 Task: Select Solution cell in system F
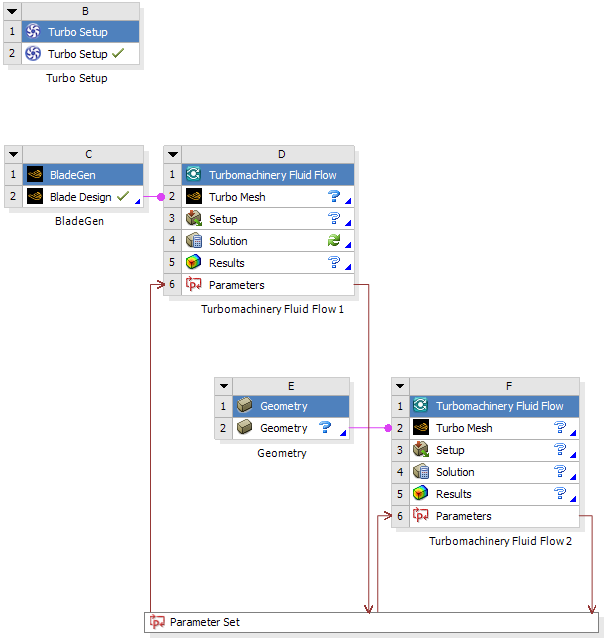point(494,472)
